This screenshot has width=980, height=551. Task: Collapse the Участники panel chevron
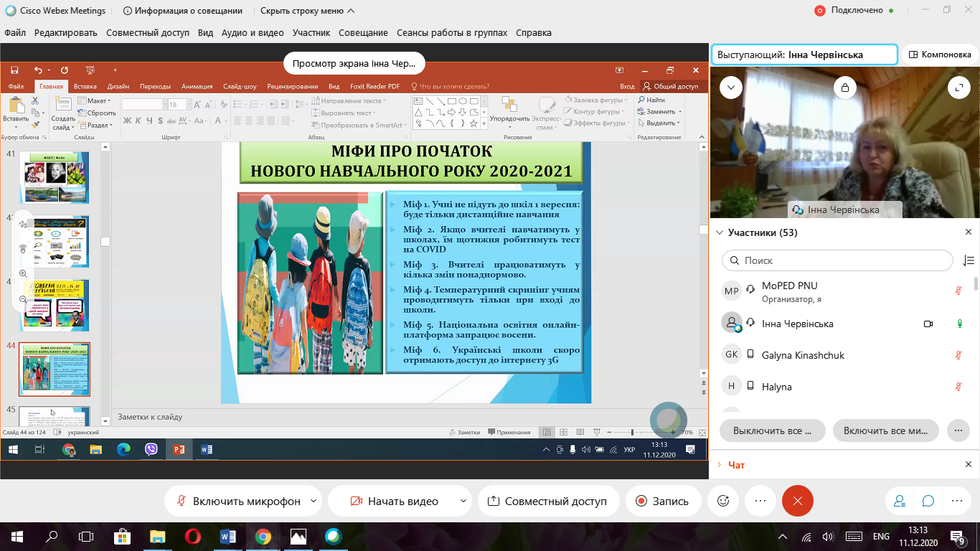coord(720,232)
